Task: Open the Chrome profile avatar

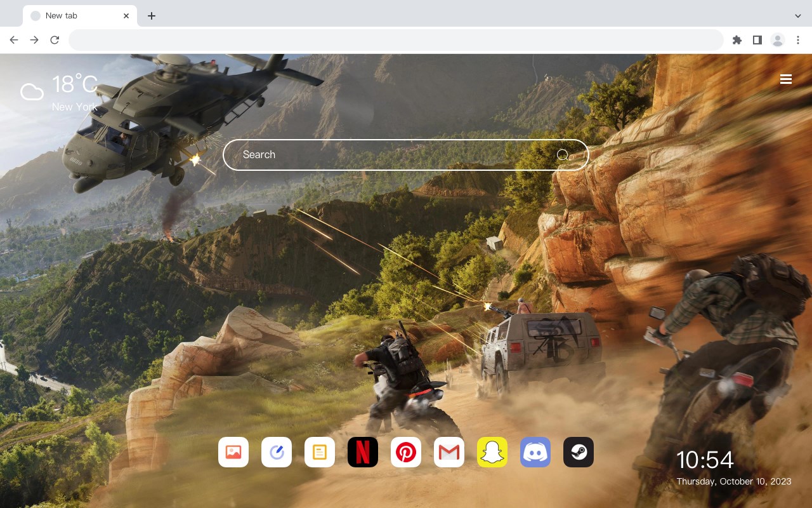Action: click(x=778, y=40)
